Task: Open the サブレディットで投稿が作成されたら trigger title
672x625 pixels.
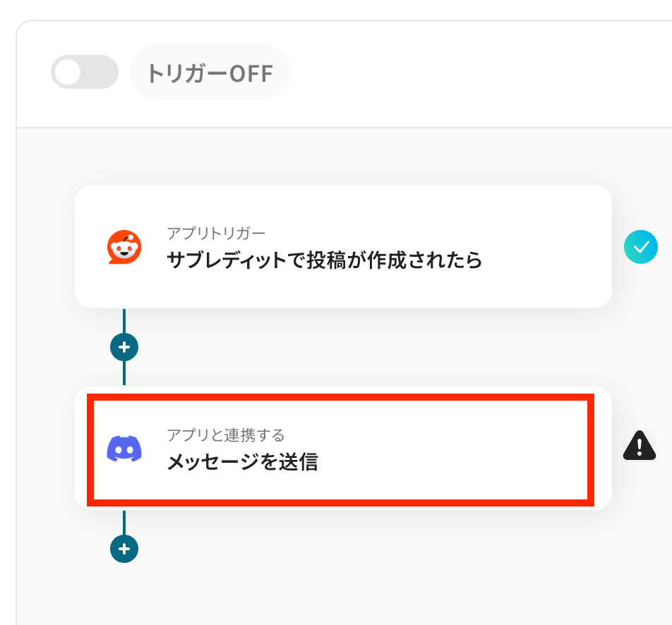Action: coord(324,260)
